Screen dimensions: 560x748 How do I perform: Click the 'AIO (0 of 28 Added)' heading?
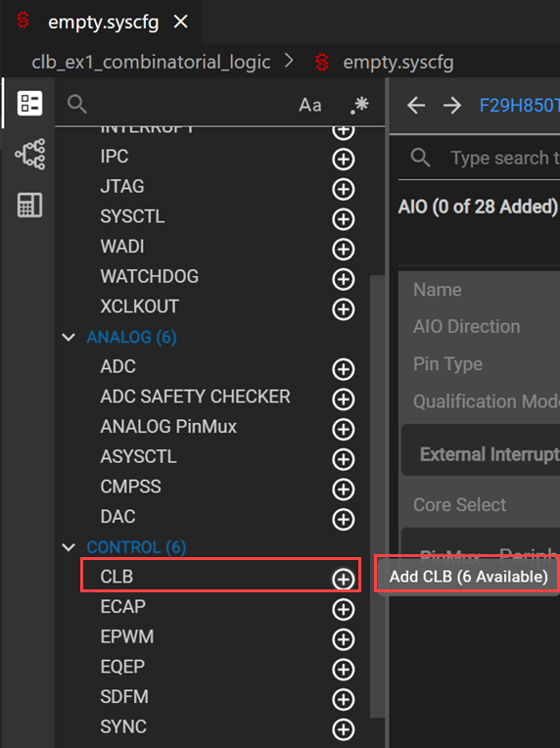pyautogui.click(x=478, y=207)
